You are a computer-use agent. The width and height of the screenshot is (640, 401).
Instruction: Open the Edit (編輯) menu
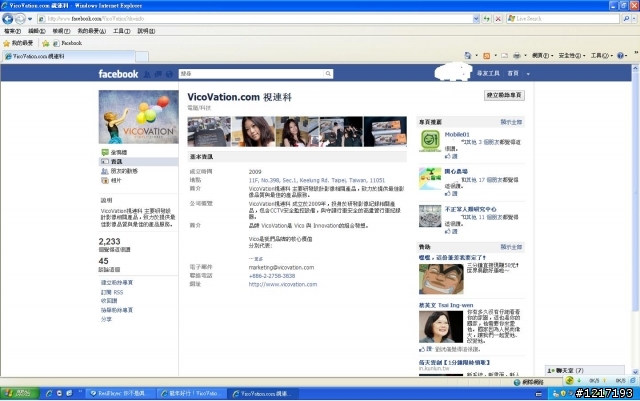click(36, 31)
